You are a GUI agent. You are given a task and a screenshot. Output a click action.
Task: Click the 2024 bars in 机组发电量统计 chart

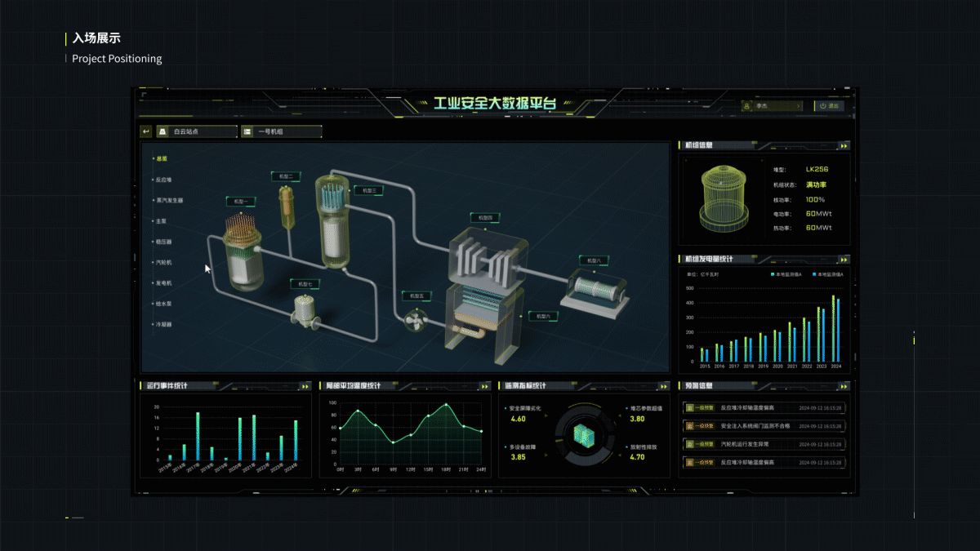(835, 330)
